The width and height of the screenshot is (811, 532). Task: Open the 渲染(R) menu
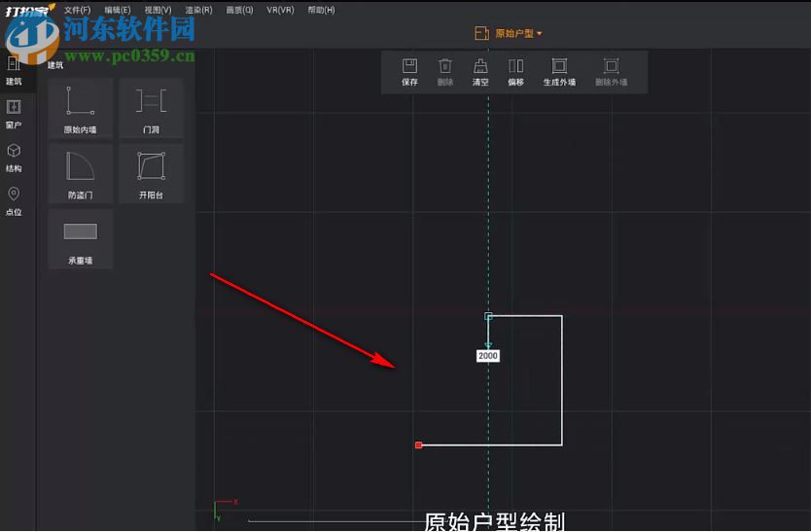198,10
